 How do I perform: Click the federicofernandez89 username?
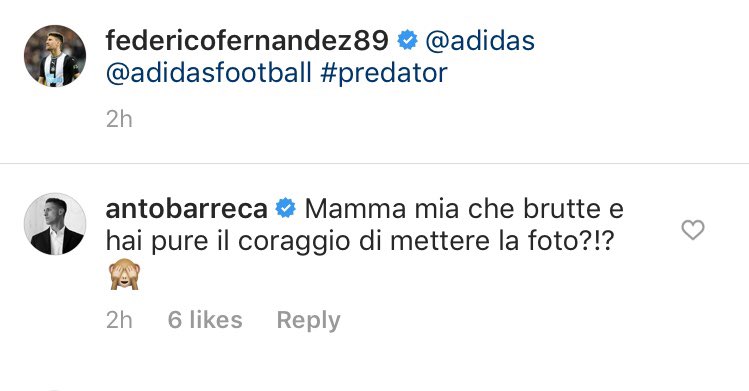(x=247, y=41)
